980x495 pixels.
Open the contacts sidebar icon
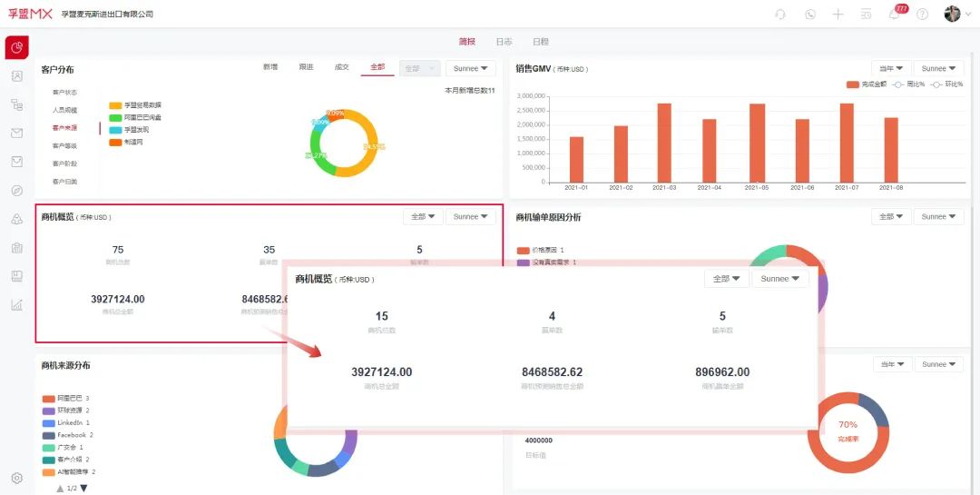(x=17, y=76)
